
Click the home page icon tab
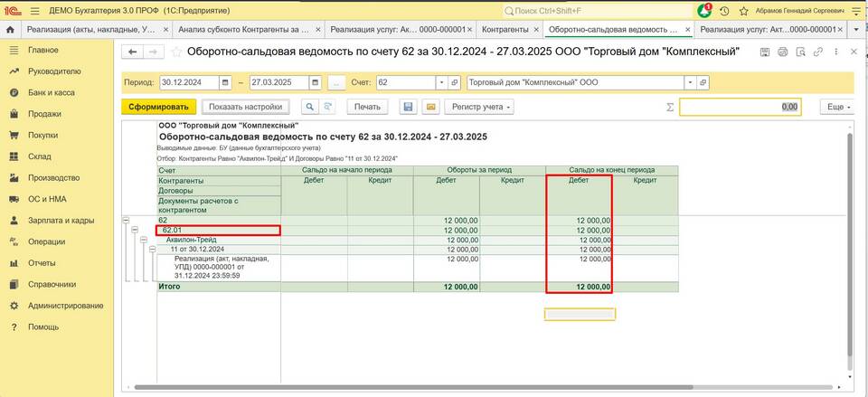coord(9,29)
